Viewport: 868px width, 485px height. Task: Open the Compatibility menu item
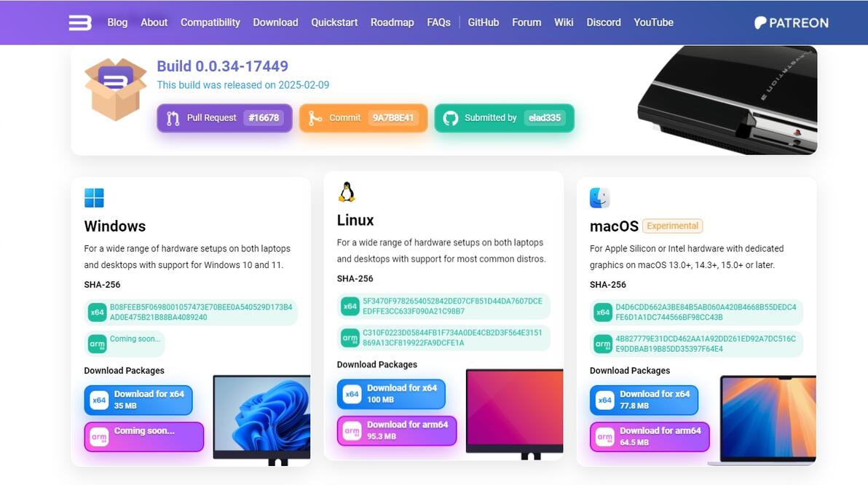pyautogui.click(x=210, y=23)
